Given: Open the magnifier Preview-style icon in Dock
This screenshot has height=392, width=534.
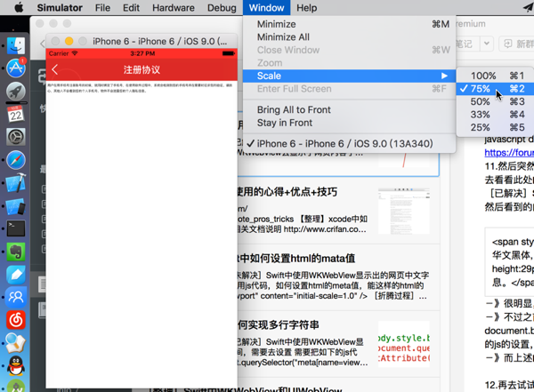Looking at the screenshot, I should [x=16, y=343].
